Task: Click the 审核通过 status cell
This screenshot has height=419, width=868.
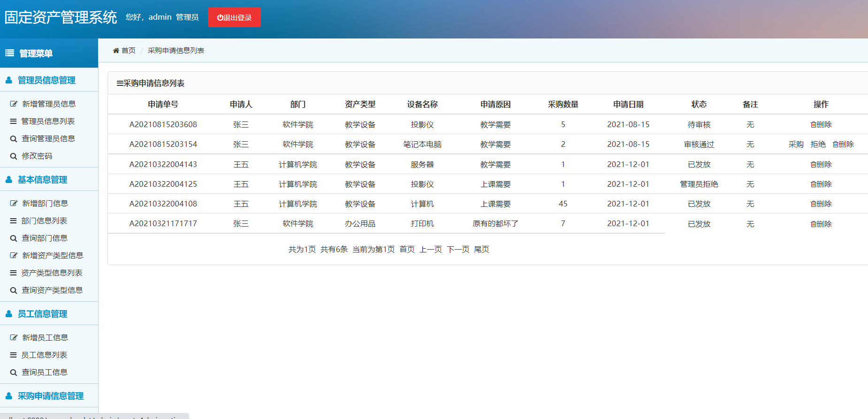Action: (x=699, y=145)
